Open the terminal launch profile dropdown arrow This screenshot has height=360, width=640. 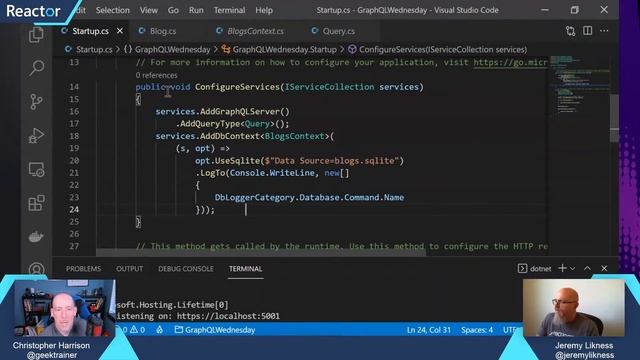[x=573, y=269]
